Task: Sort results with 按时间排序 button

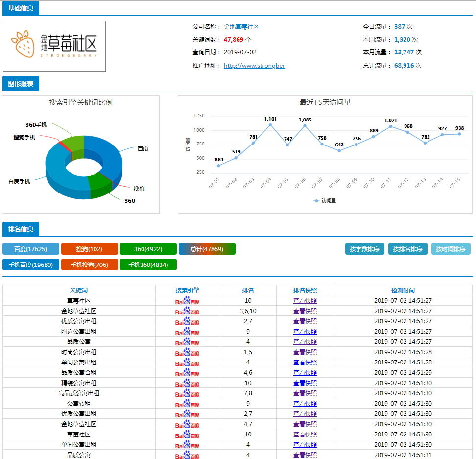Action: [x=451, y=249]
